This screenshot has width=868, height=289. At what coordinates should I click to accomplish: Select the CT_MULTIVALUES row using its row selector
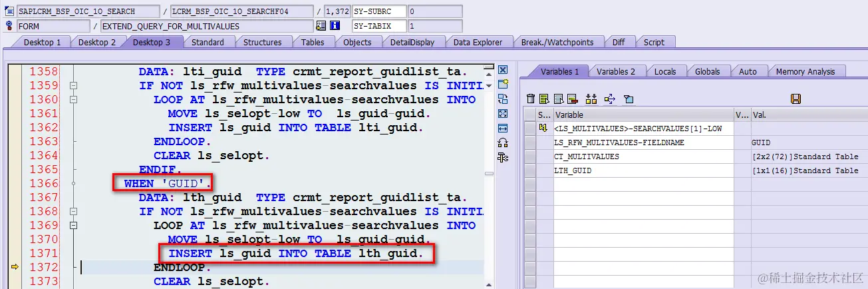pos(529,156)
